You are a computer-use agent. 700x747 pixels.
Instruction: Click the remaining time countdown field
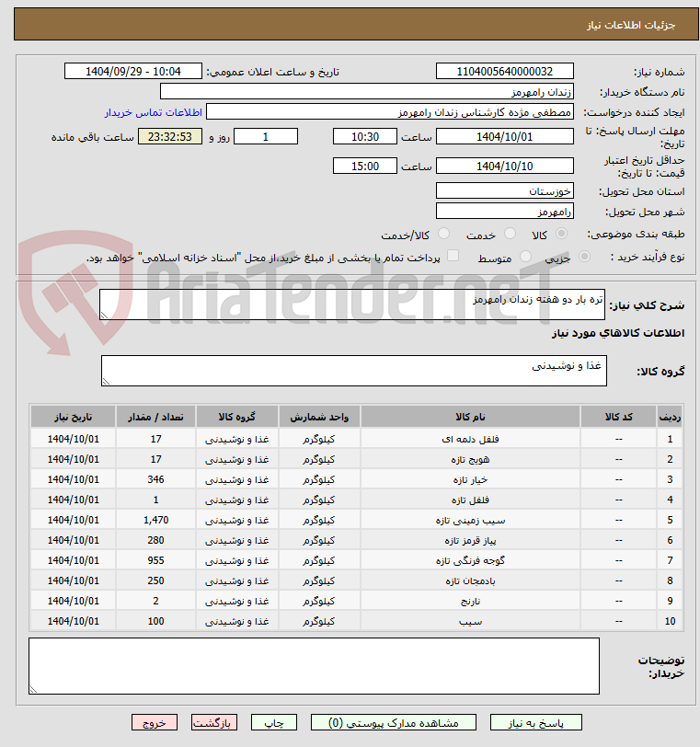[170, 136]
